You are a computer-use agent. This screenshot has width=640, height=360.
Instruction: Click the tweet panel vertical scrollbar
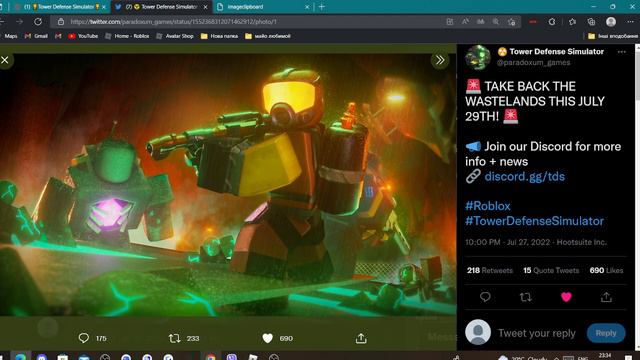click(638, 198)
